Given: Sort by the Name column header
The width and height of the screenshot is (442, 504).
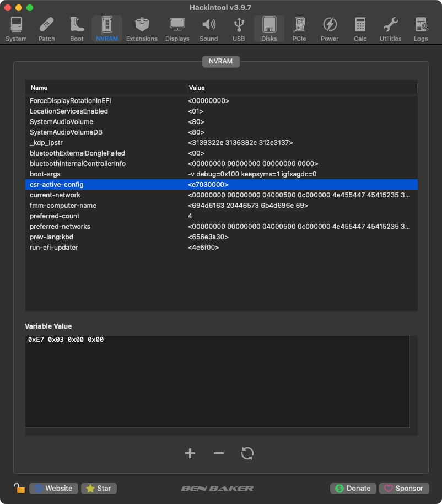Looking at the screenshot, I should (105, 88).
